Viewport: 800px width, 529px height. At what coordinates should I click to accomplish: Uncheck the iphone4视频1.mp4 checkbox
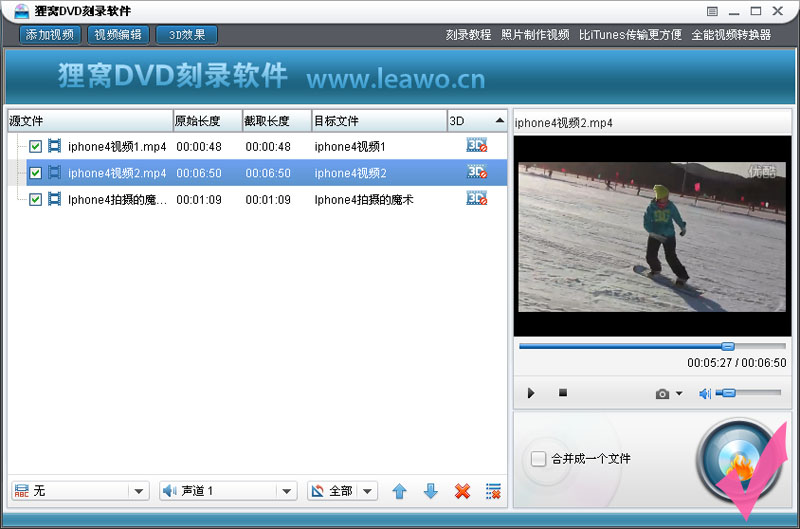pos(35,146)
